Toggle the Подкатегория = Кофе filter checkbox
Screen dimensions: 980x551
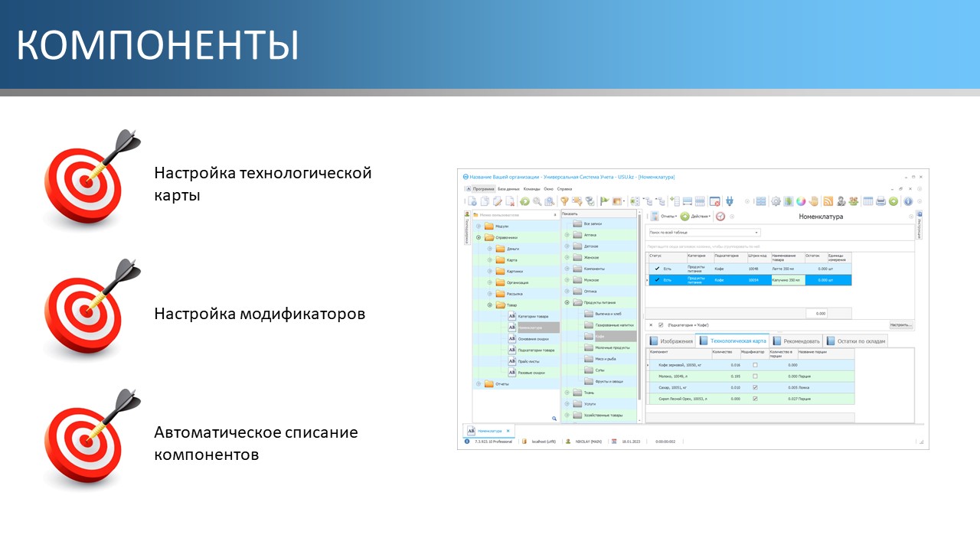point(661,325)
